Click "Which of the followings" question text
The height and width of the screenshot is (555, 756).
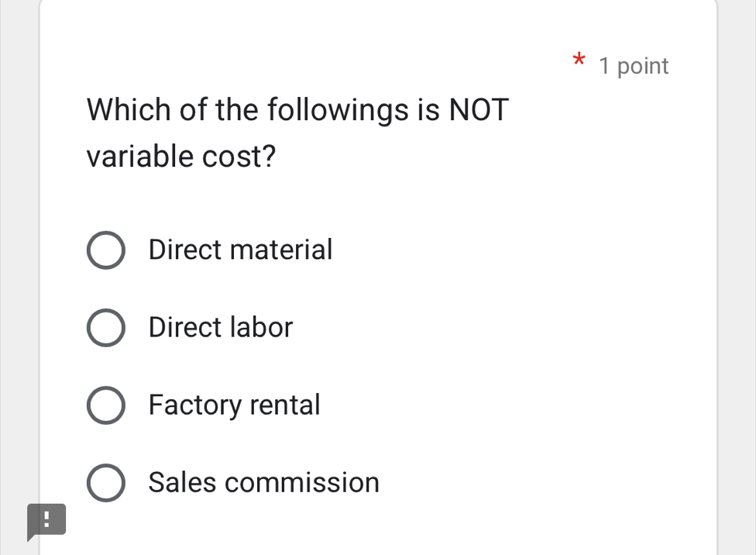coord(248,110)
